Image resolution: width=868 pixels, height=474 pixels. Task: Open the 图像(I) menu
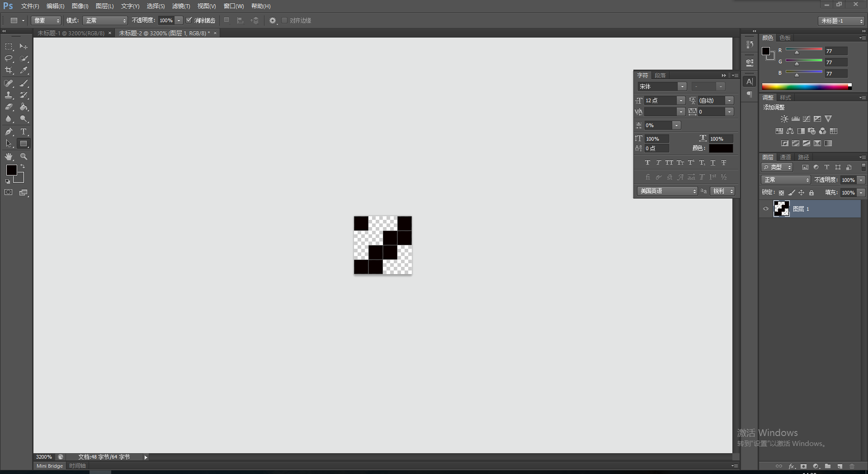tap(80, 6)
